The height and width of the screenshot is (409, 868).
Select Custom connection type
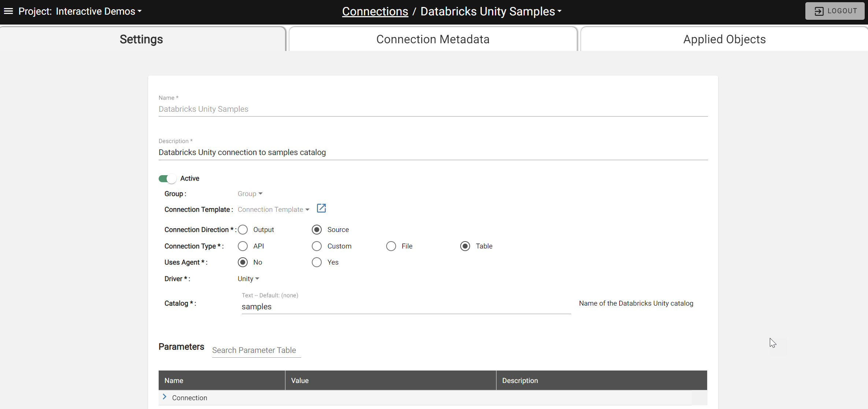coord(317,246)
